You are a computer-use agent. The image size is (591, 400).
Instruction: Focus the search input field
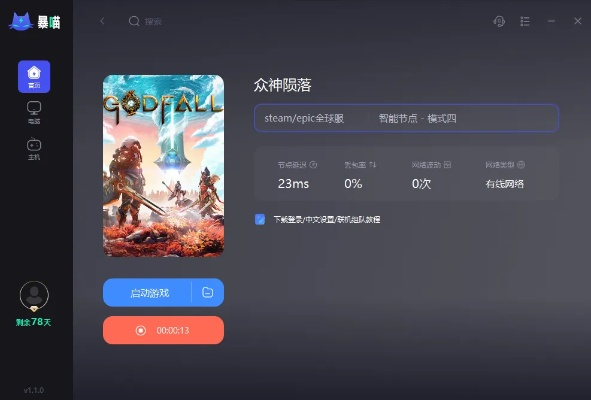153,21
